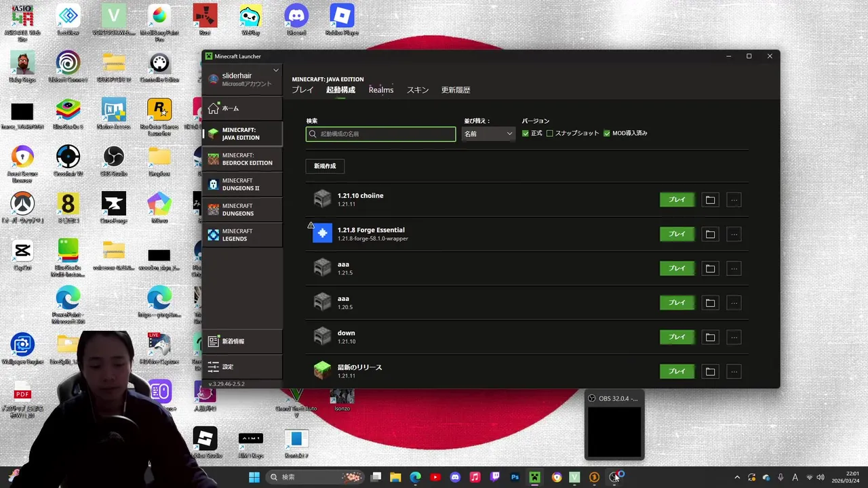Open more options for 1.21.8 Forge Essential
The image size is (868, 488).
tap(734, 234)
